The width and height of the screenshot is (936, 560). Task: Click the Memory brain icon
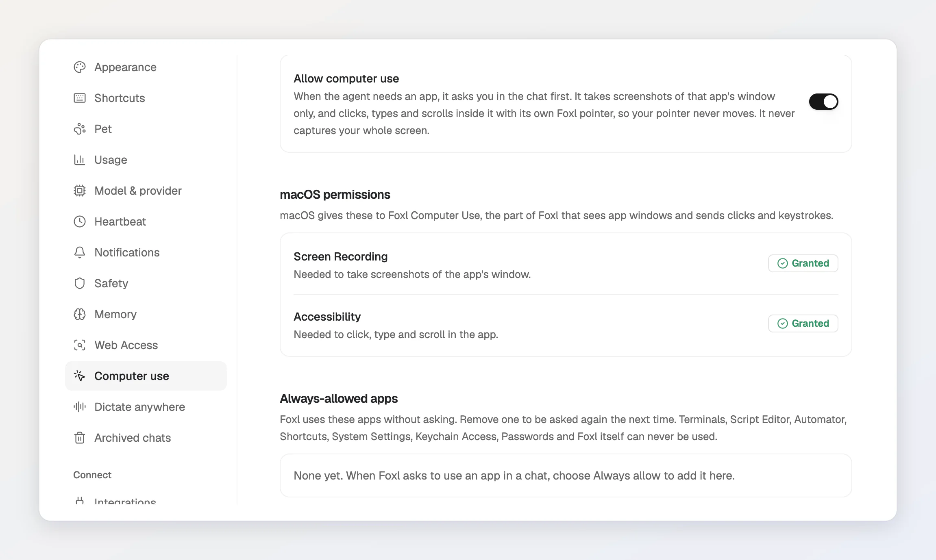80,314
